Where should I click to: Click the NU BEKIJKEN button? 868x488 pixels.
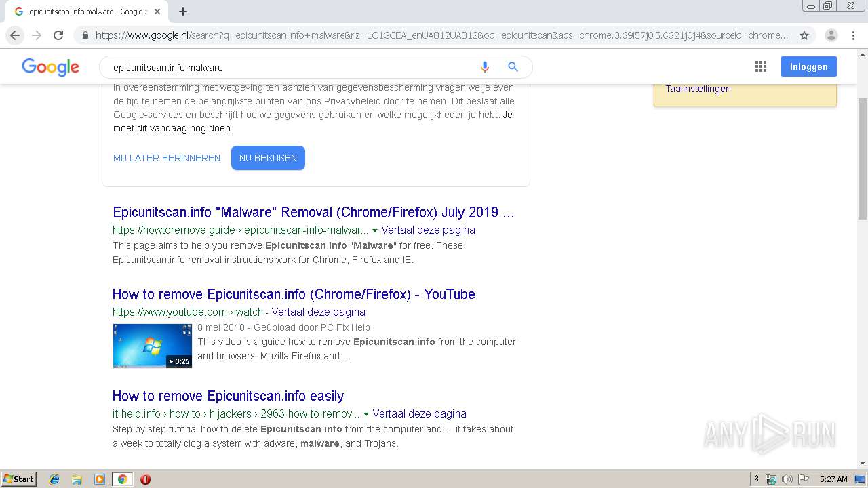(268, 158)
